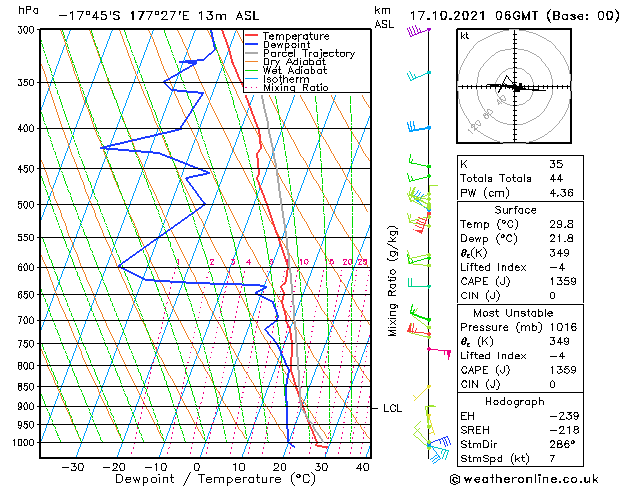Click the Parcel Trajectory legend entry
Screen dimensions: 629x486
click(300, 53)
